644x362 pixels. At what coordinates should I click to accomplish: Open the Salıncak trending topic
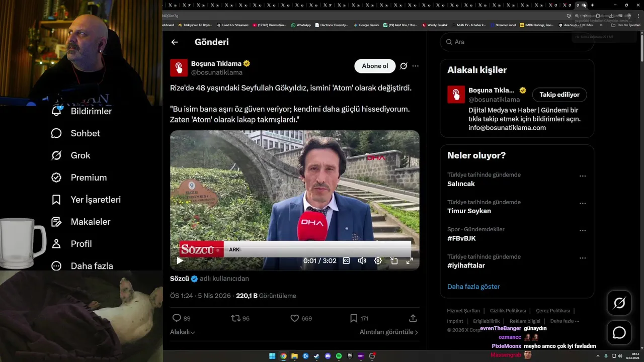461,184
